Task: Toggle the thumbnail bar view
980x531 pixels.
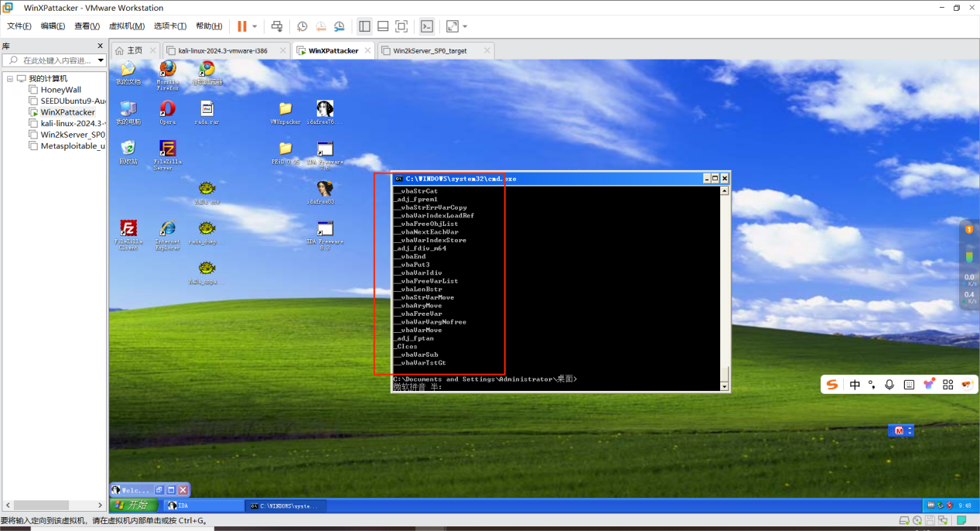Action: [x=383, y=26]
